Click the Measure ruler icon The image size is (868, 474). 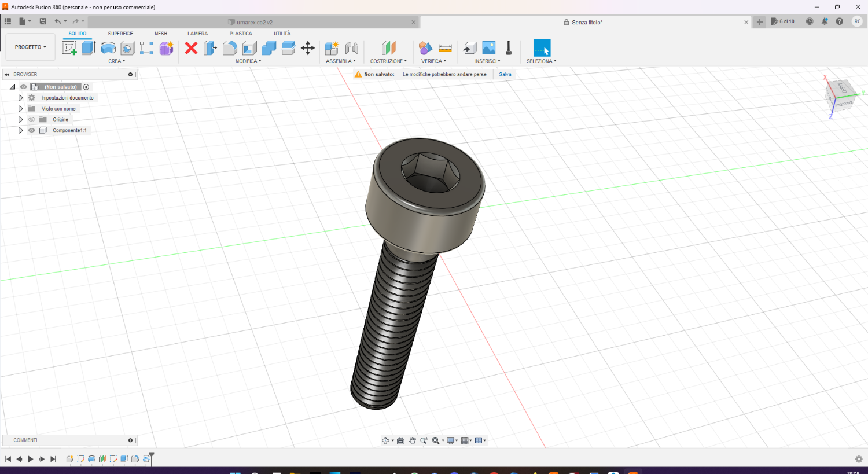click(446, 48)
